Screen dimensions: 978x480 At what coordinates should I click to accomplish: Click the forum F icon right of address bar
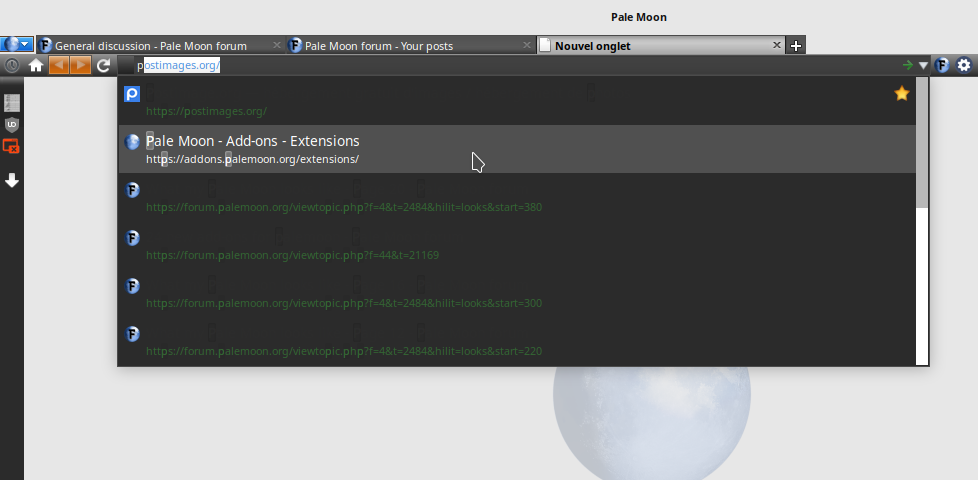942,65
